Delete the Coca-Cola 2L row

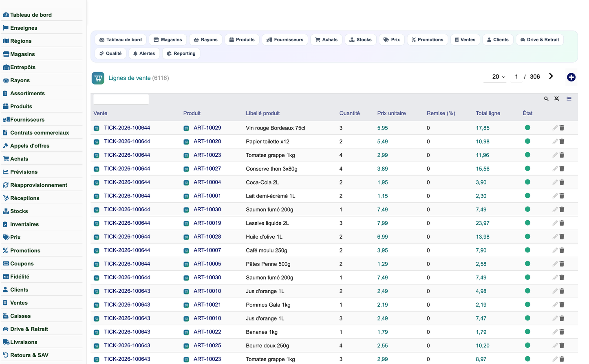[x=562, y=182]
